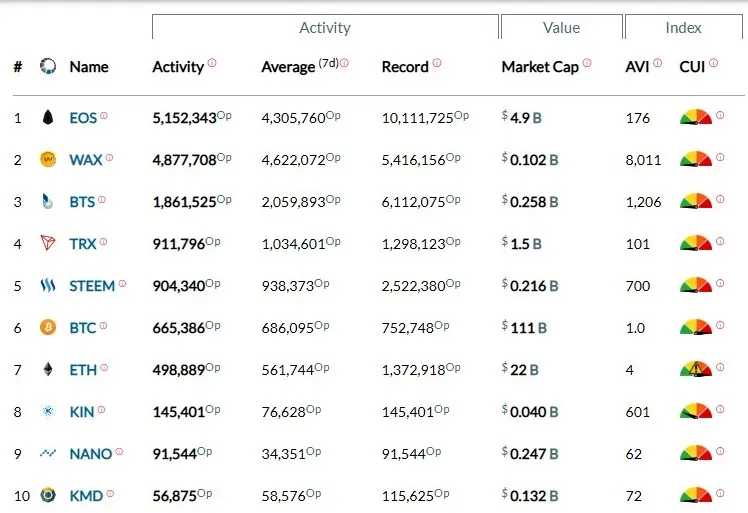Open the STEEM coin link
The image size is (748, 513).
point(92,286)
